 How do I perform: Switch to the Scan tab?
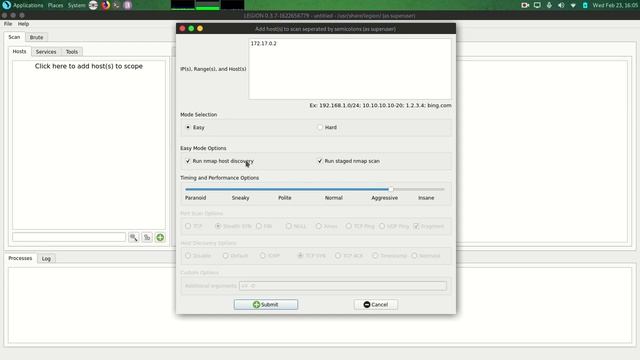[x=14, y=37]
